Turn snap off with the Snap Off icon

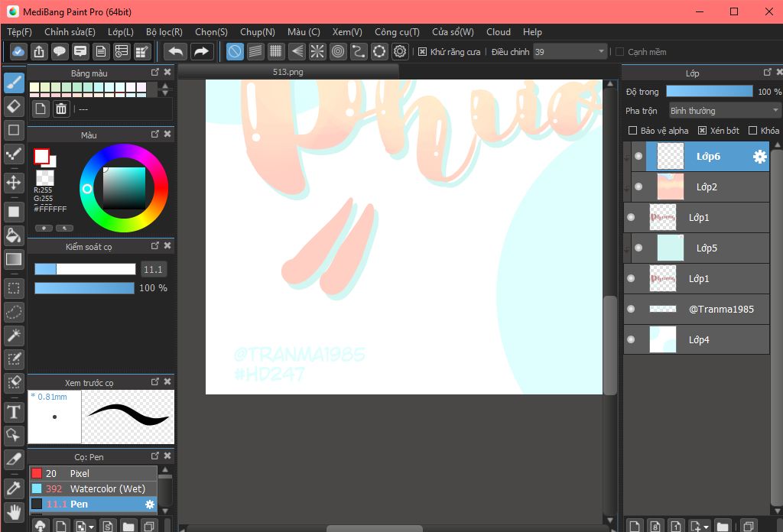[x=235, y=51]
